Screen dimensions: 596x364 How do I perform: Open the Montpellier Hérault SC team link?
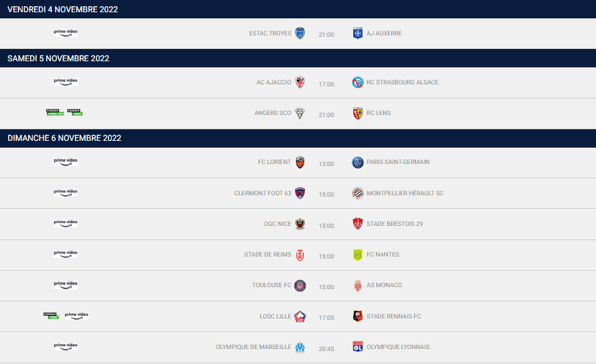405,193
